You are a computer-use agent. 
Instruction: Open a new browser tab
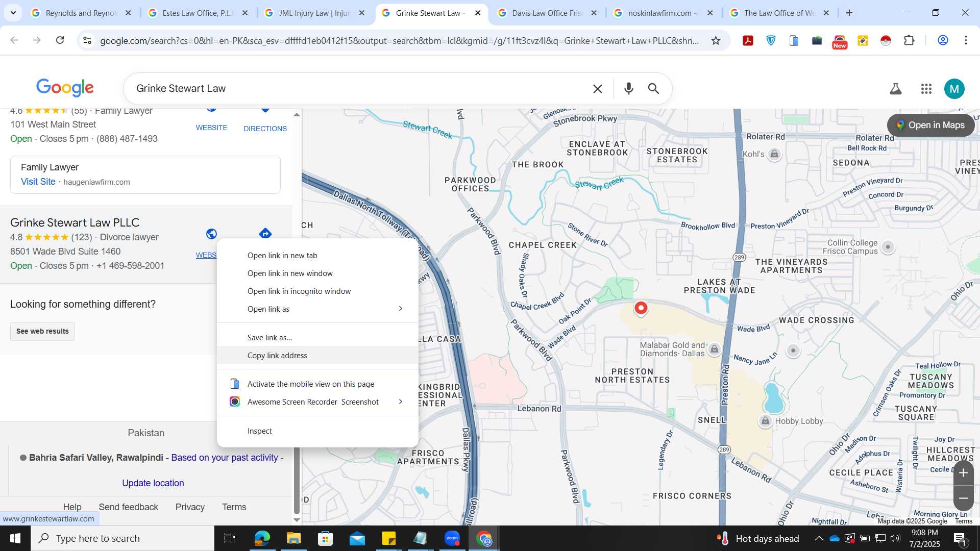(x=849, y=13)
